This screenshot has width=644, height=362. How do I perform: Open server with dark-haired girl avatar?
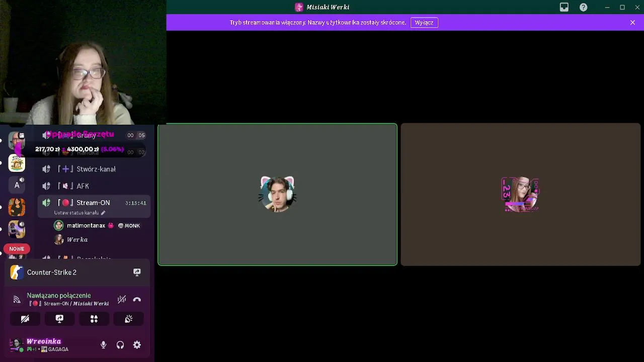point(17,207)
